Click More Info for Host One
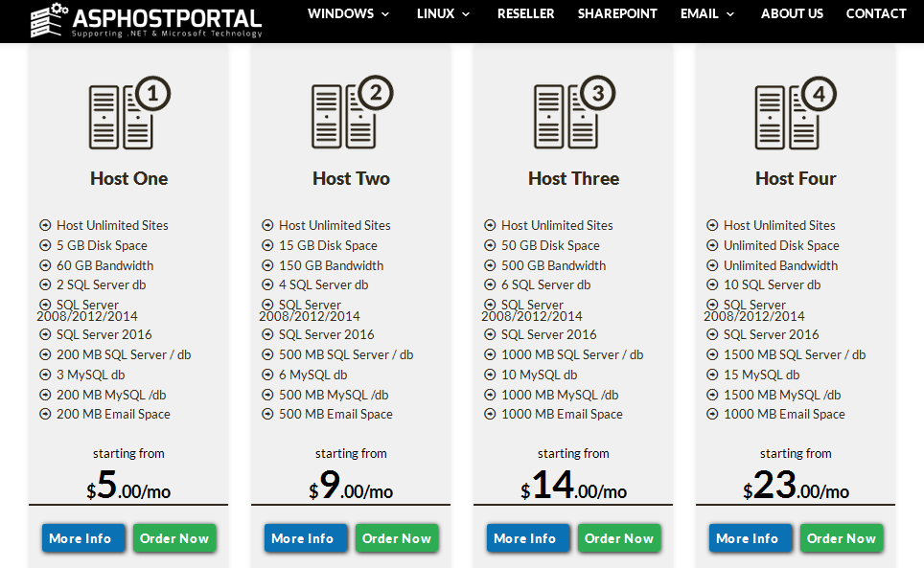 83,538
